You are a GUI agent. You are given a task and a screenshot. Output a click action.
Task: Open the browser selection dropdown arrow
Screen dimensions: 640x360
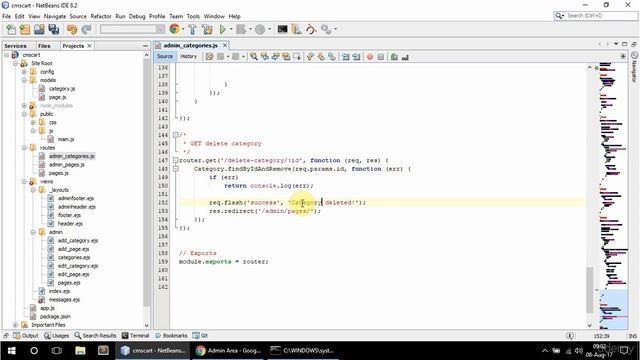(x=183, y=29)
